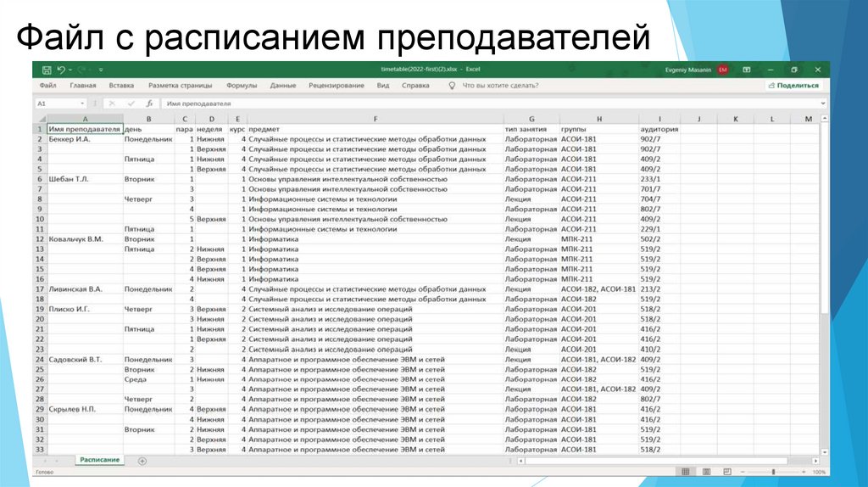
Task: Open the Quick Access Toolbar customize arrow
Action: 101,70
